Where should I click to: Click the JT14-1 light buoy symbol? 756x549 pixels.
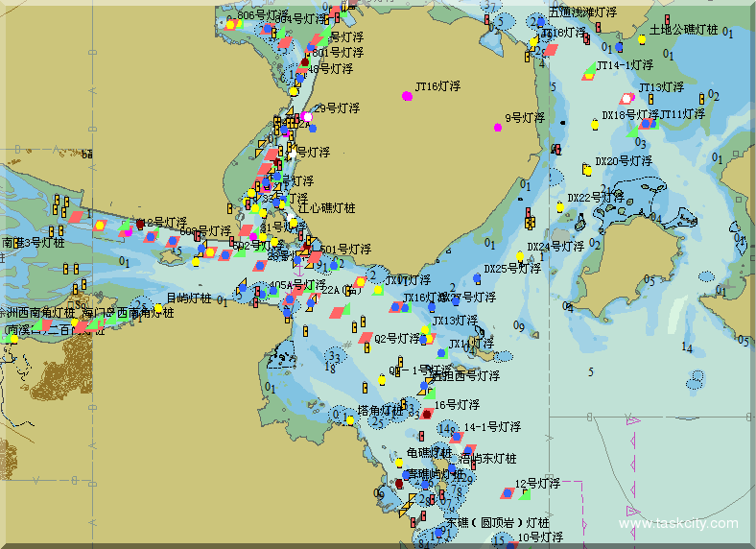click(x=589, y=72)
